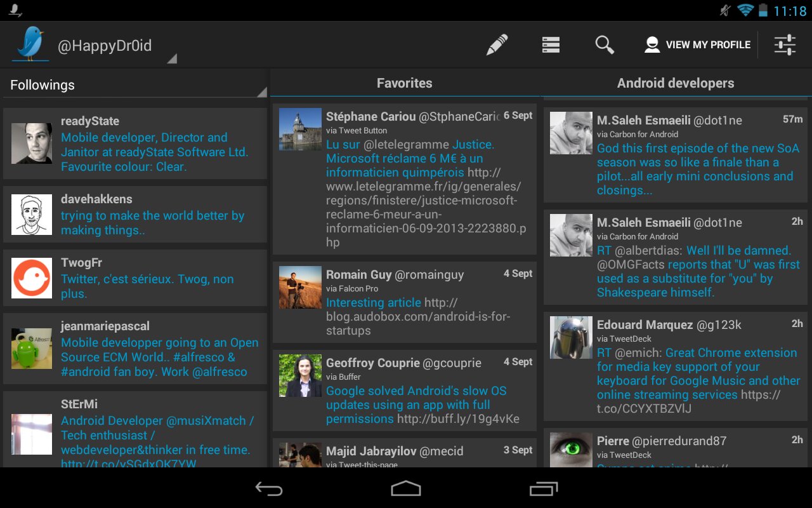Open the buff.ly link in Geoffroy Couprie's tweet
This screenshot has height=508, width=812.
pos(458,419)
